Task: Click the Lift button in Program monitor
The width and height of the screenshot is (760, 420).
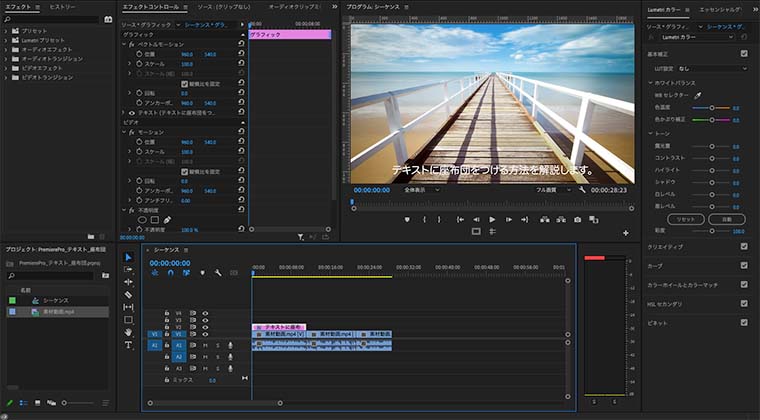Action: (545, 219)
